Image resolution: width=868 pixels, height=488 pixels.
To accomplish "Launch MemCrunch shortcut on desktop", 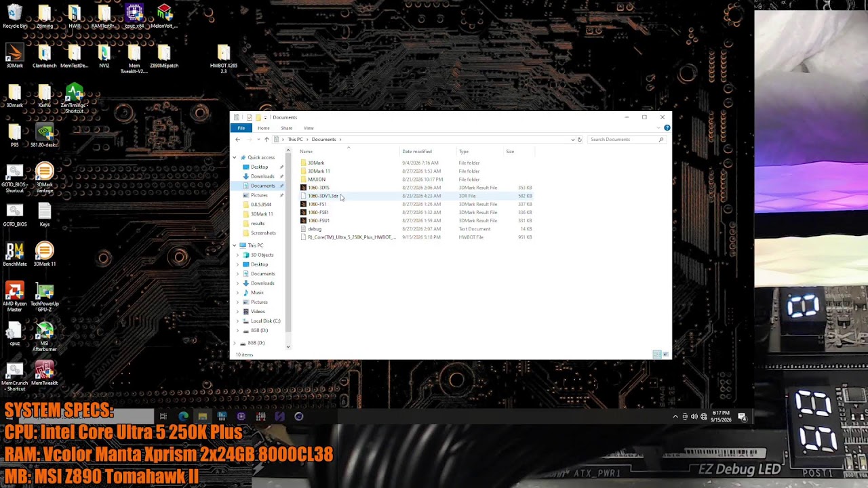I will (x=14, y=376).
